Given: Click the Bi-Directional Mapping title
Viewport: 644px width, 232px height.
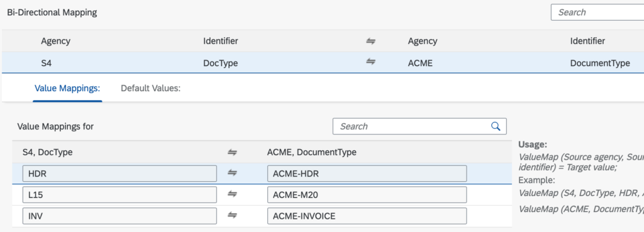Looking at the screenshot, I should coord(52,13).
